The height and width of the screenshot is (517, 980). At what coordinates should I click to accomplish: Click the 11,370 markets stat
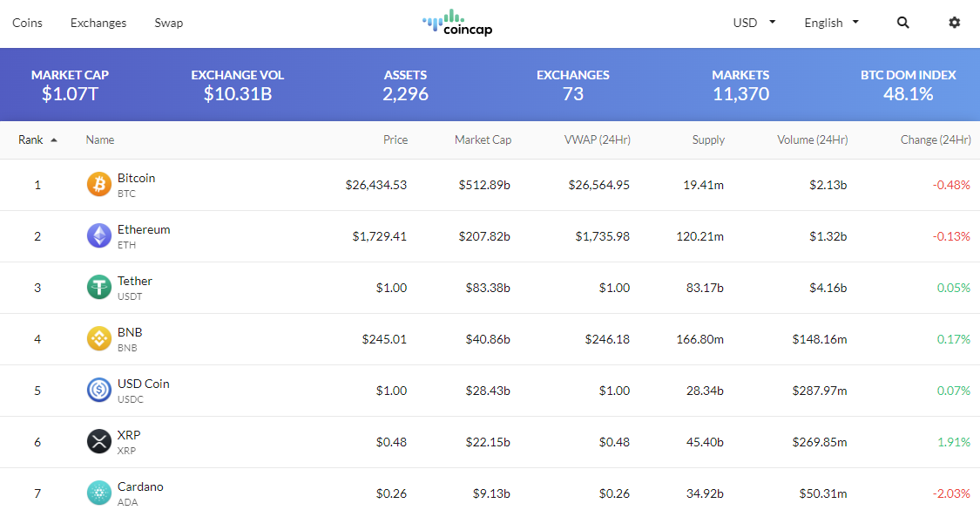(740, 94)
